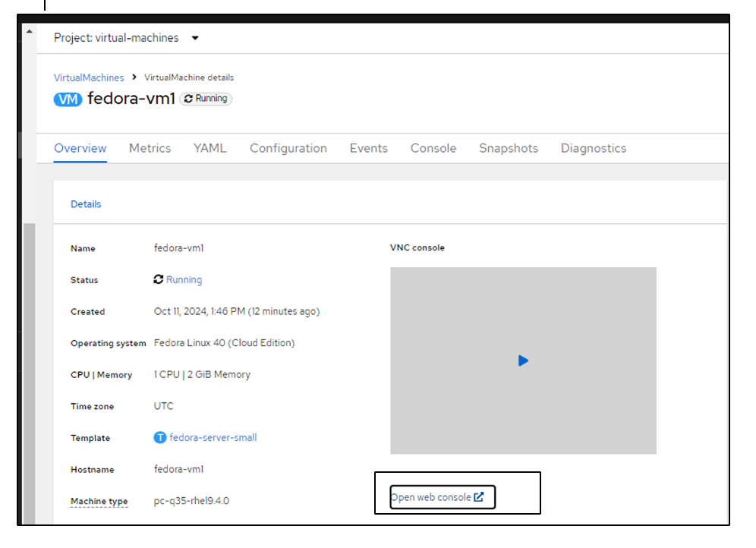Open the Snapshots tab
This screenshot has width=756, height=548.
(509, 148)
